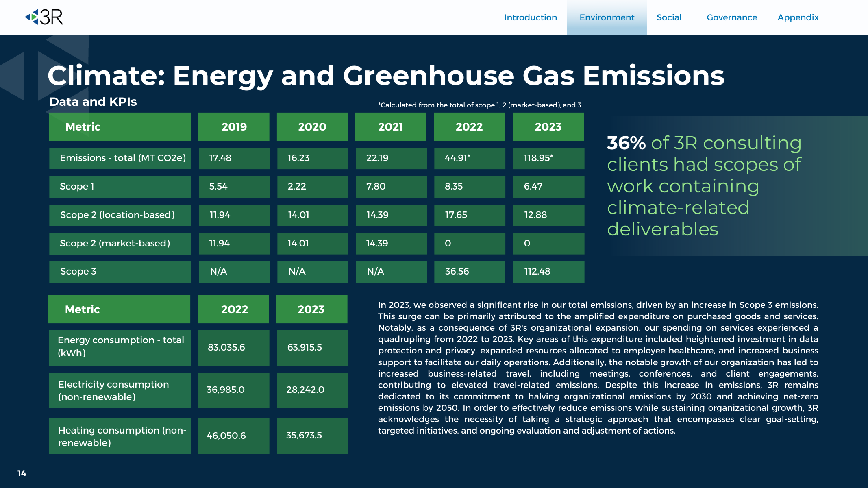This screenshot has height=488, width=868.
Task: Click the lower table's Metric header
Action: (x=119, y=309)
